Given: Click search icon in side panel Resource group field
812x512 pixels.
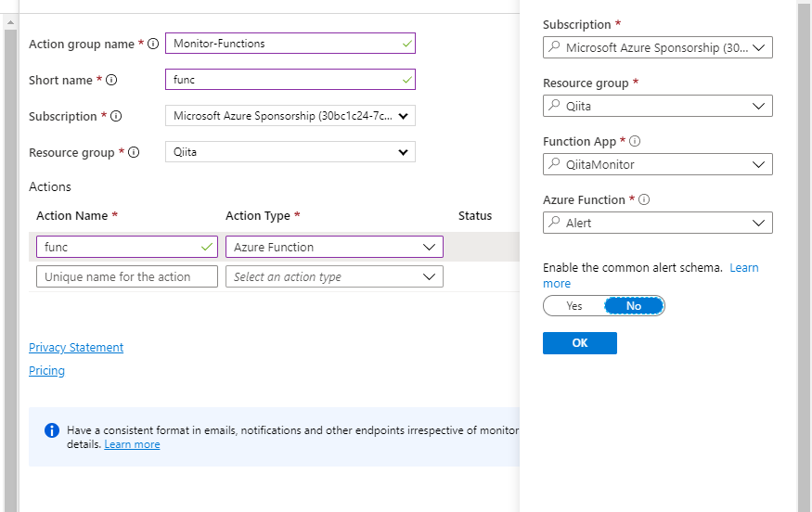Looking at the screenshot, I should [x=554, y=106].
